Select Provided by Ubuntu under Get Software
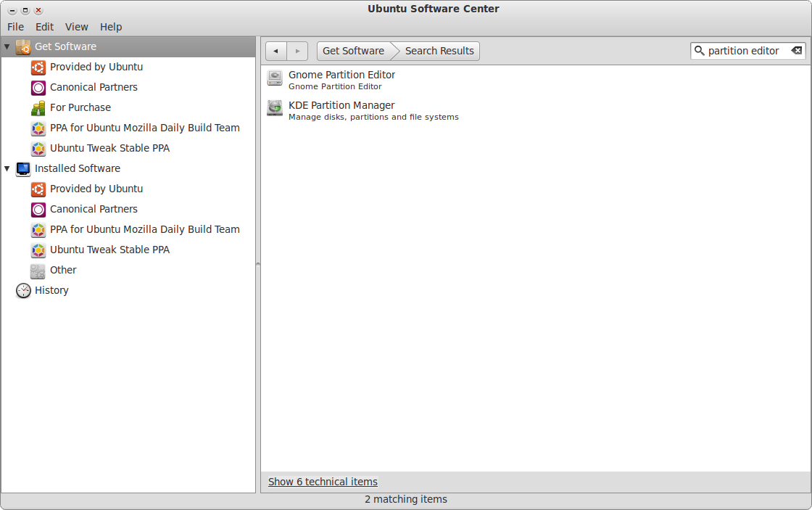The image size is (812, 510). (x=96, y=67)
